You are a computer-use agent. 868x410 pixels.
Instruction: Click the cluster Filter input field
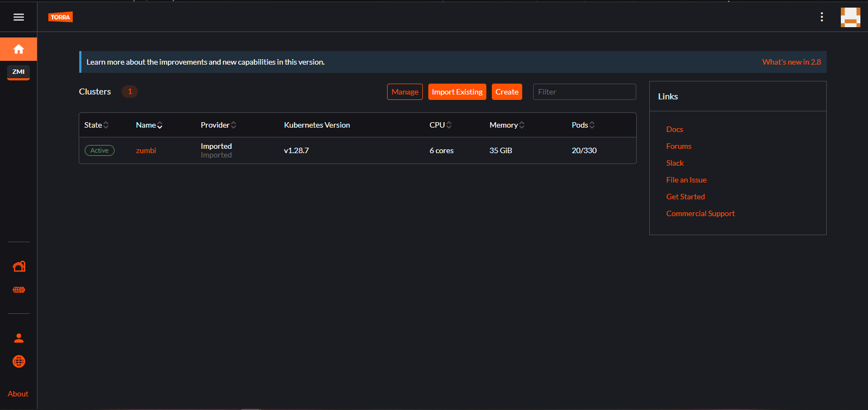click(584, 92)
